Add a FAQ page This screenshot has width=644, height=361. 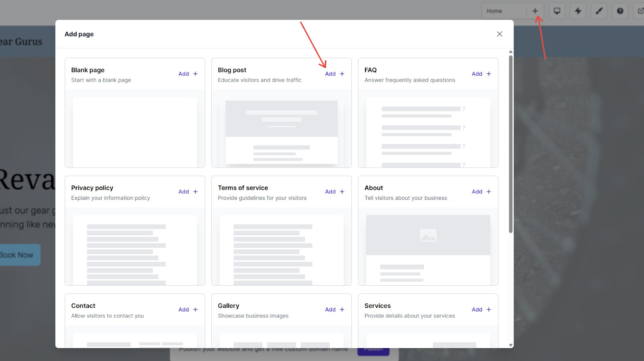click(481, 74)
